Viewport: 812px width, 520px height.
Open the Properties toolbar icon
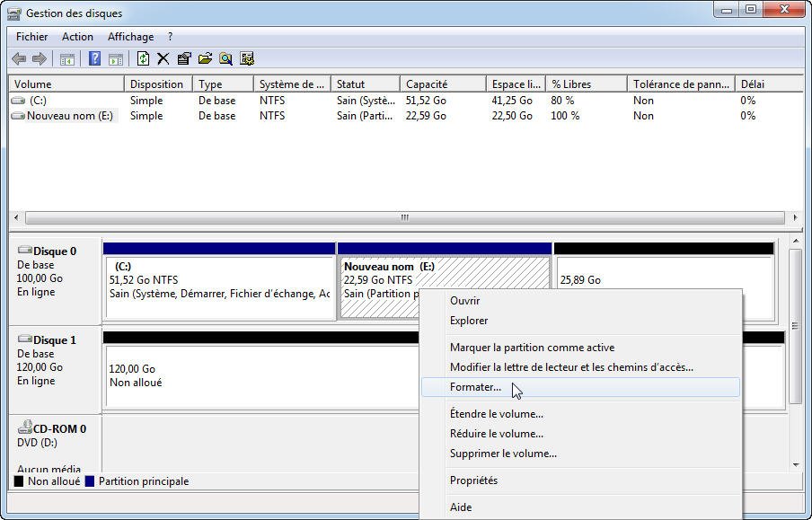(x=184, y=59)
